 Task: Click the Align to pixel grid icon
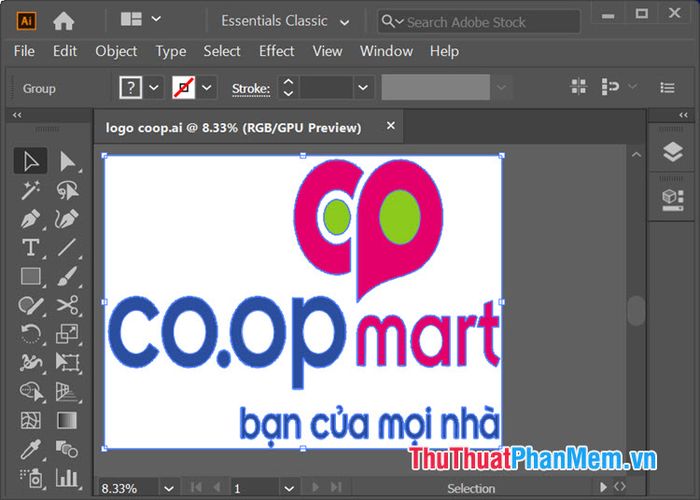pos(579,87)
